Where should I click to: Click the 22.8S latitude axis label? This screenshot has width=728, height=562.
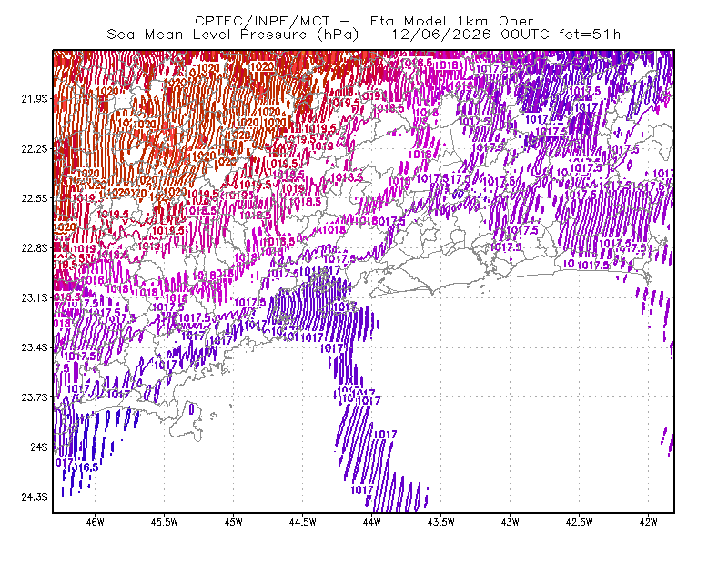point(35,248)
